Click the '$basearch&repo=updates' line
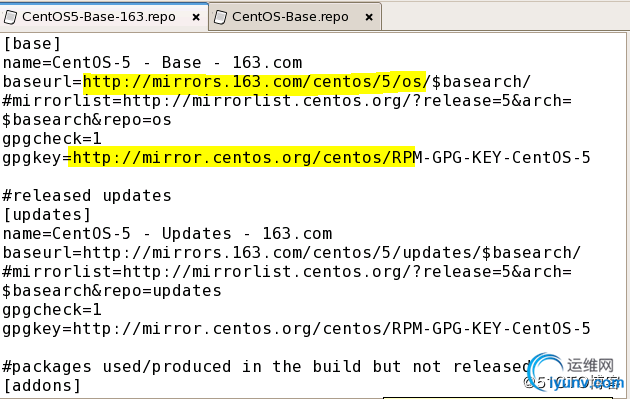Screen dimensions: 630x399 point(112,291)
